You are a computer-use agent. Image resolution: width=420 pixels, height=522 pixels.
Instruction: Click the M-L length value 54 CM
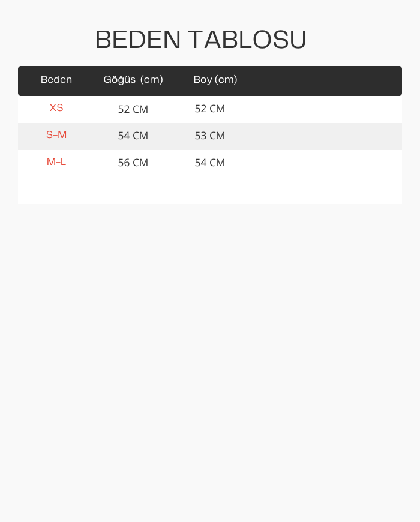pos(210,163)
